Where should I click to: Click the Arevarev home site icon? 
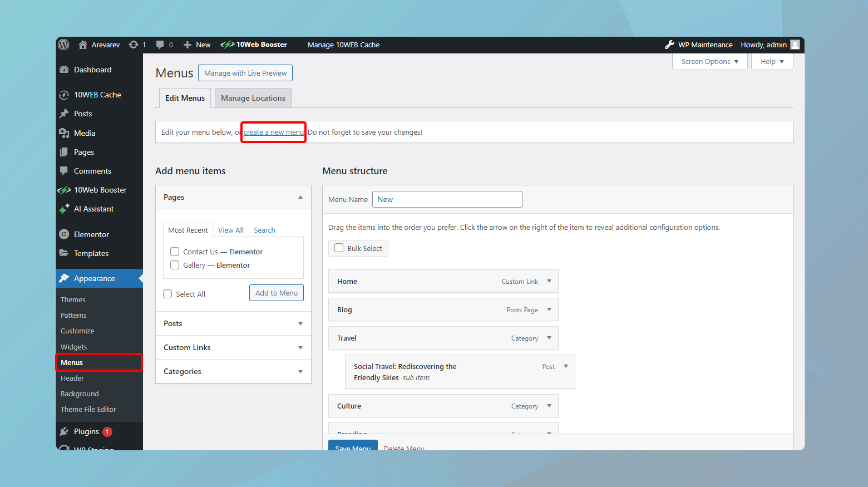83,45
